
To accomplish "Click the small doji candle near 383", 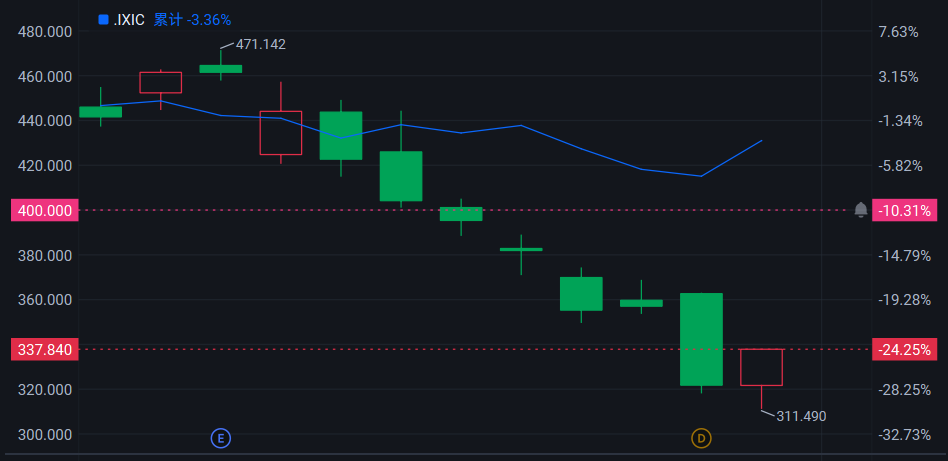I will (521, 249).
